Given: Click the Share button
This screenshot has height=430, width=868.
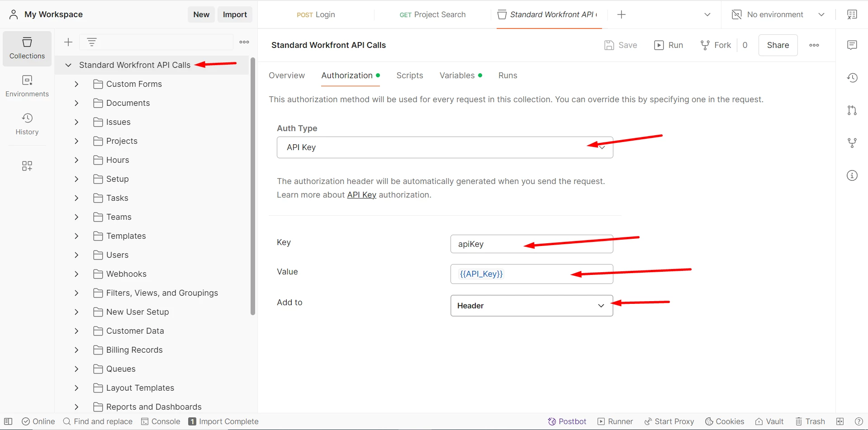Looking at the screenshot, I should point(778,45).
